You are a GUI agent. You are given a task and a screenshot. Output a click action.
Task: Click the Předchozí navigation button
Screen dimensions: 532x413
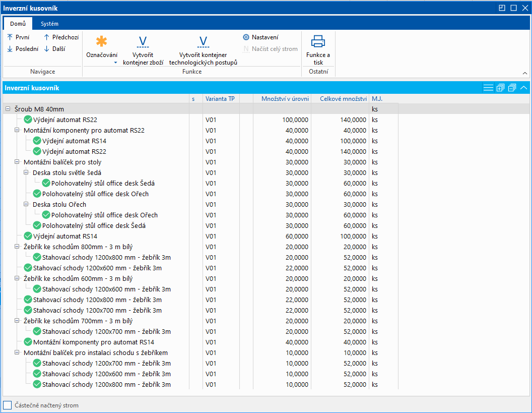(x=61, y=37)
